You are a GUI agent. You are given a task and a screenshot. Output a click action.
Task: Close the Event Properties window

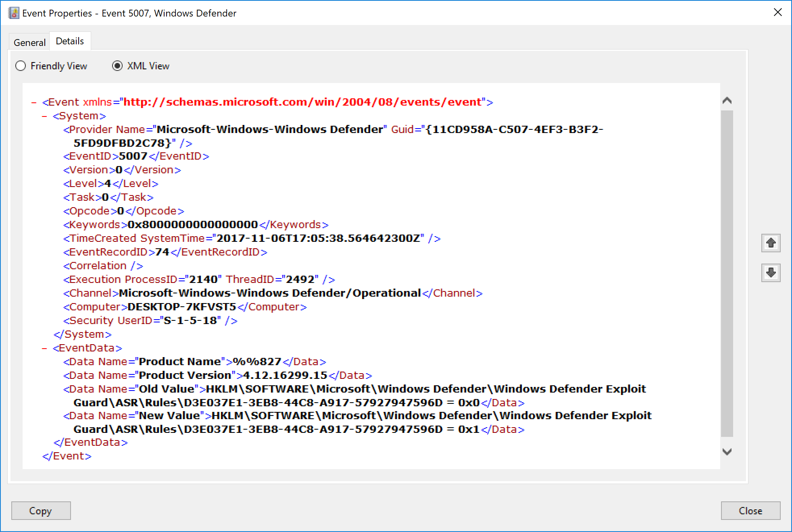[x=778, y=12]
